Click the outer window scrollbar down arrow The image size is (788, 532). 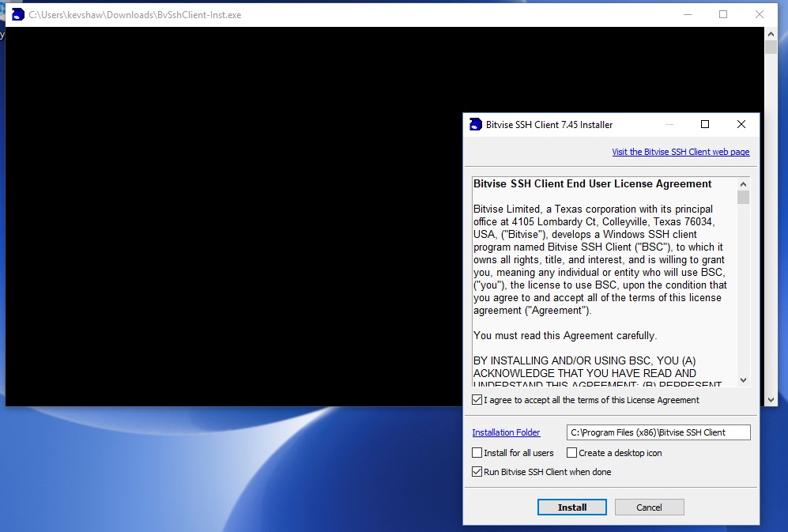(771, 401)
